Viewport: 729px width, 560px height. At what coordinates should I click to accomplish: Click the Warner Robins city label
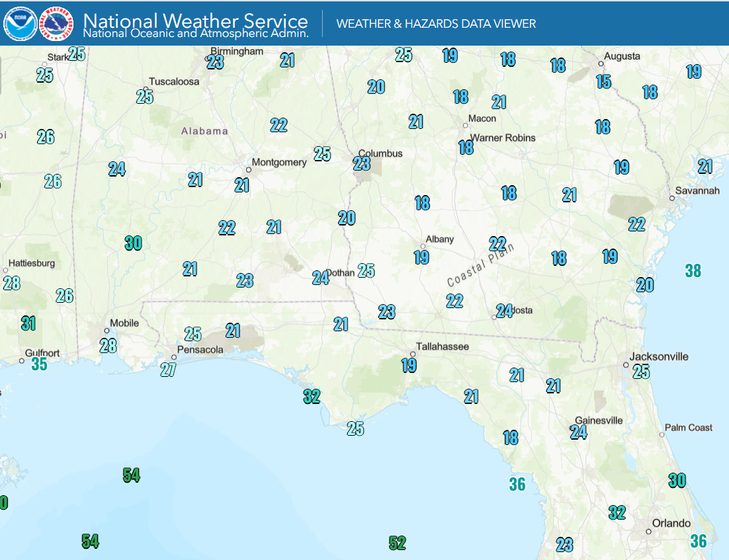[503, 138]
